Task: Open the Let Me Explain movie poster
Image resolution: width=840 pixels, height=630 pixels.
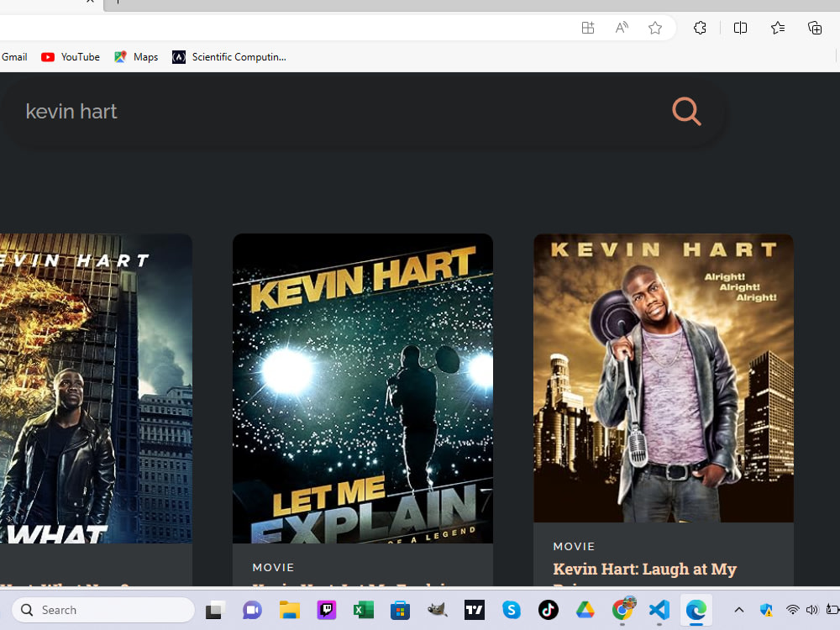Action: point(363,388)
